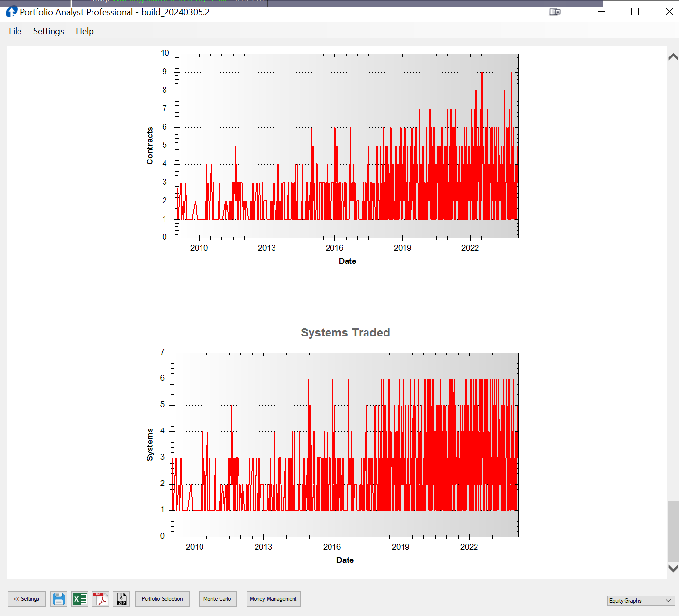Click the title bar display mode icon
This screenshot has width=679, height=616.
tap(554, 12)
